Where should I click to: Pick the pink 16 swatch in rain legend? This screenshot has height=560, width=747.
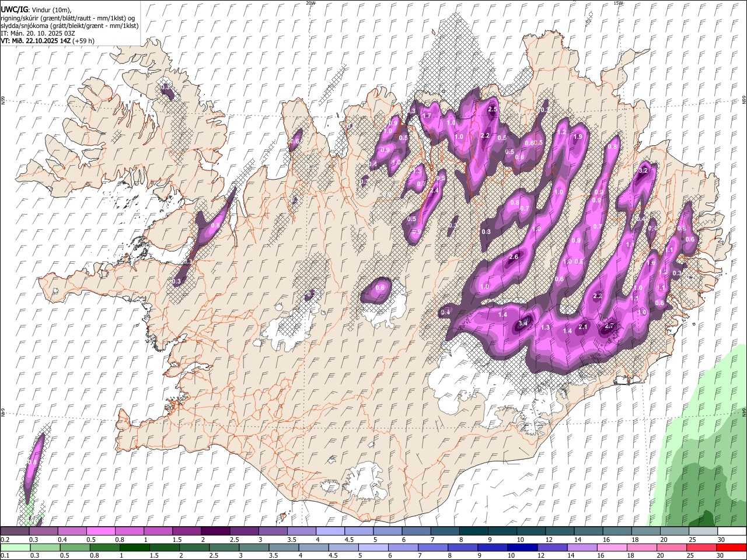point(612,547)
